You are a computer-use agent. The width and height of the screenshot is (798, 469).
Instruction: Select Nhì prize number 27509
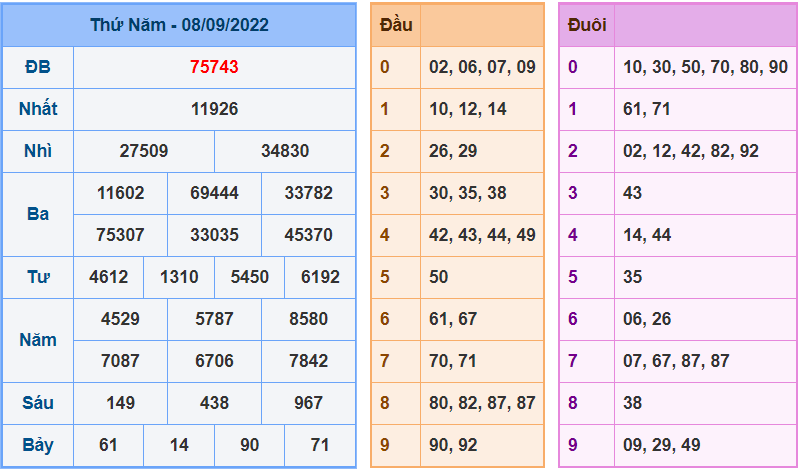144,151
